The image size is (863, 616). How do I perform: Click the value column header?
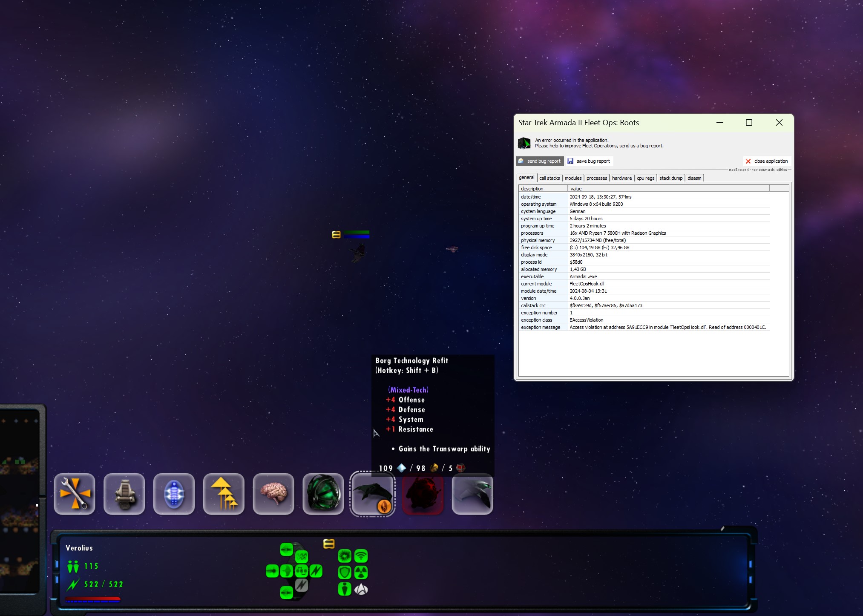pyautogui.click(x=668, y=189)
